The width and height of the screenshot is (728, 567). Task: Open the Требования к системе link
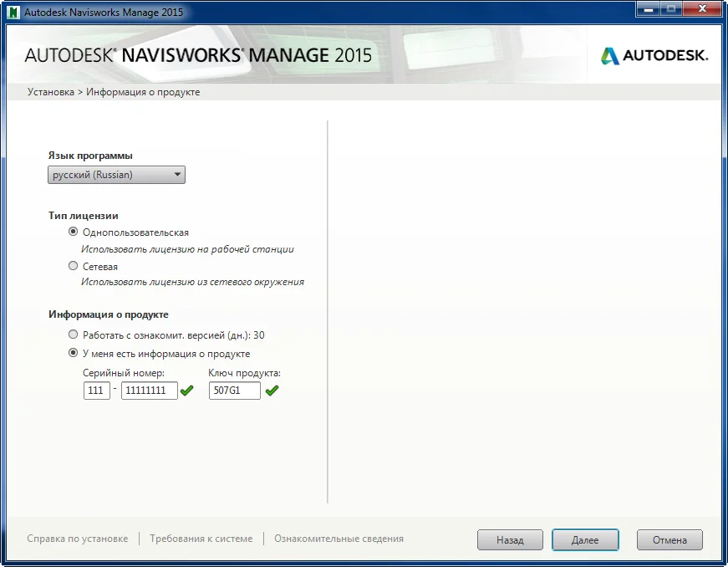pyautogui.click(x=201, y=539)
